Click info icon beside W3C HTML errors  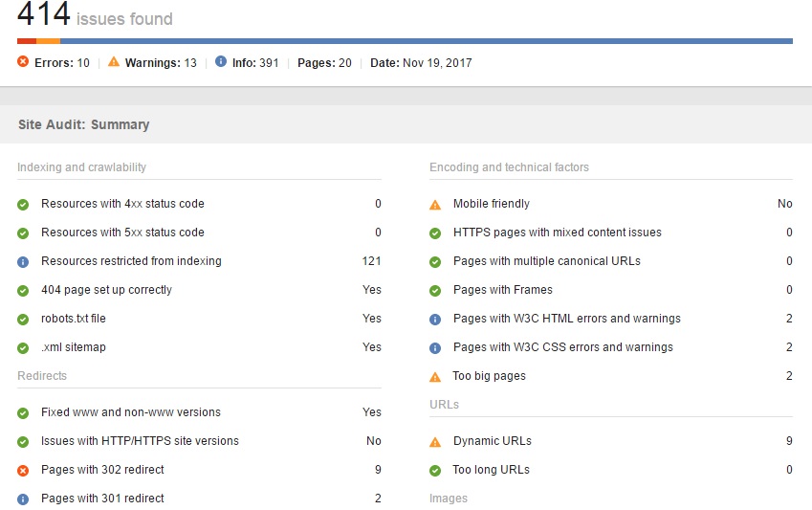(x=435, y=320)
